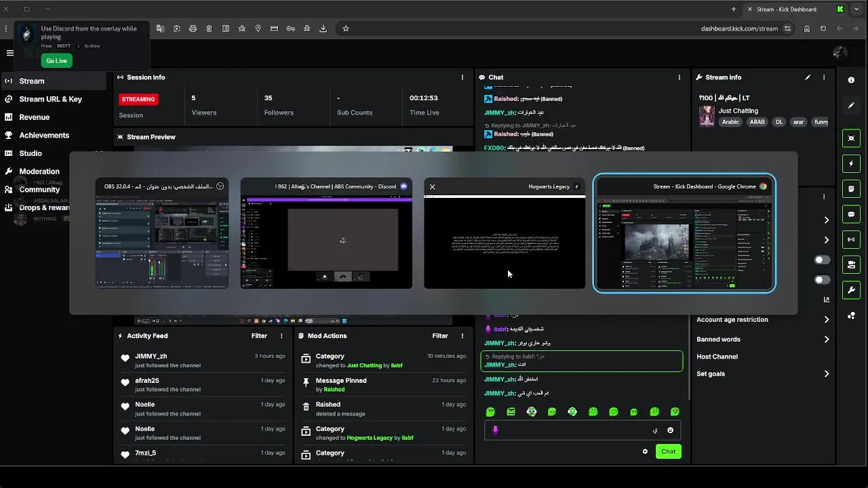Click the Just Chatting link in Mod Actions
Viewport: 868px width, 488px height.
[x=364, y=365]
